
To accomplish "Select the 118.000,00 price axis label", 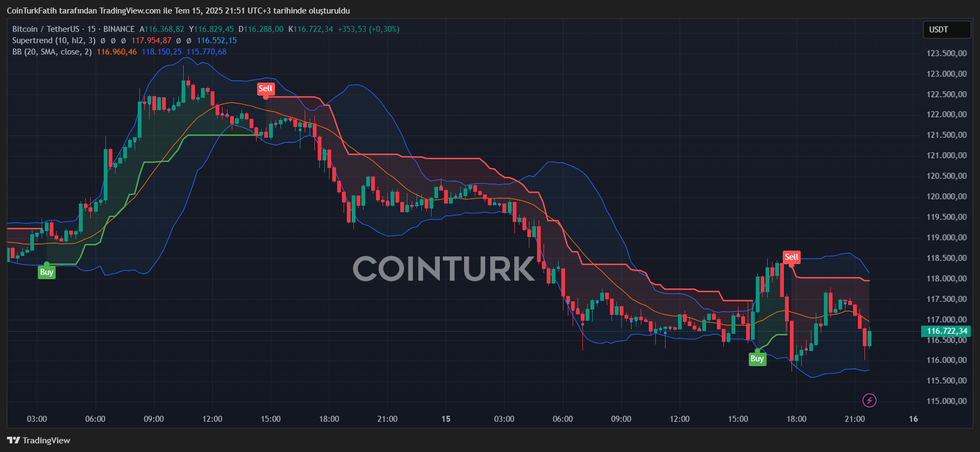I will point(947,279).
